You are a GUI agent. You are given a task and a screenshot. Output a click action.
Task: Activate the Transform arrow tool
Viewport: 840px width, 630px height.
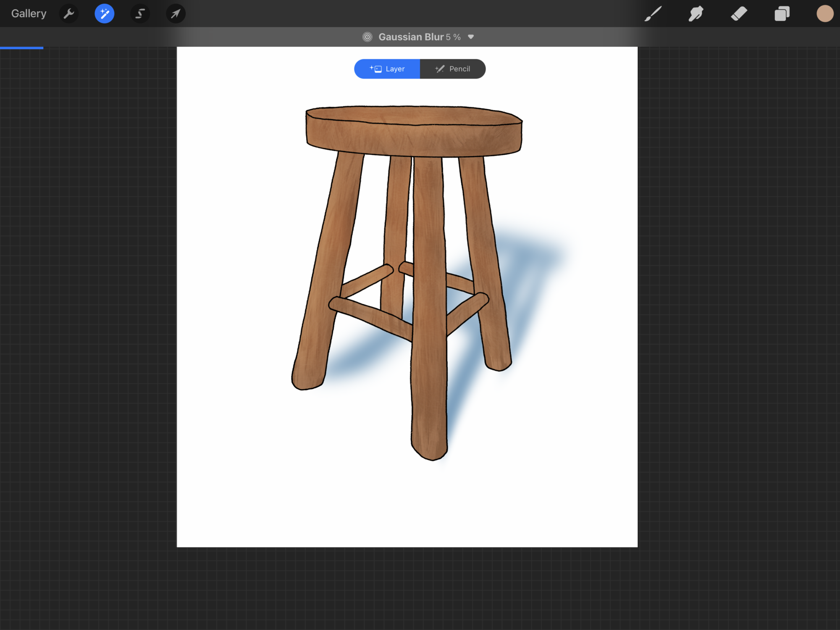pyautogui.click(x=176, y=14)
